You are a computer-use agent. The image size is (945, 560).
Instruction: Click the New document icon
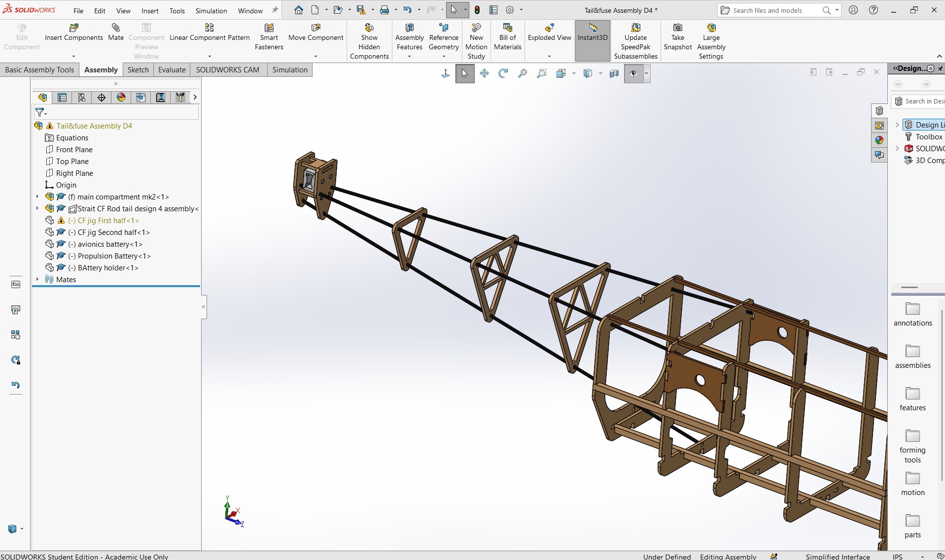tap(315, 10)
